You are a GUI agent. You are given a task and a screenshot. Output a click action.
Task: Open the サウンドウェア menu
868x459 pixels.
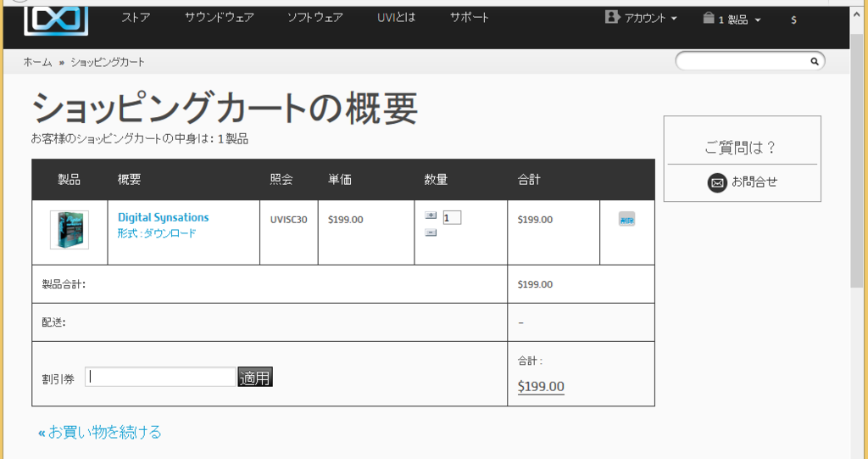pyautogui.click(x=220, y=17)
